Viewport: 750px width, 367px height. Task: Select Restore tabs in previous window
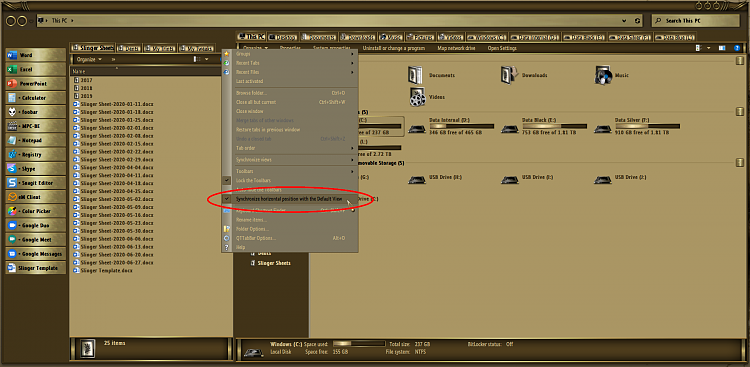coord(290,130)
